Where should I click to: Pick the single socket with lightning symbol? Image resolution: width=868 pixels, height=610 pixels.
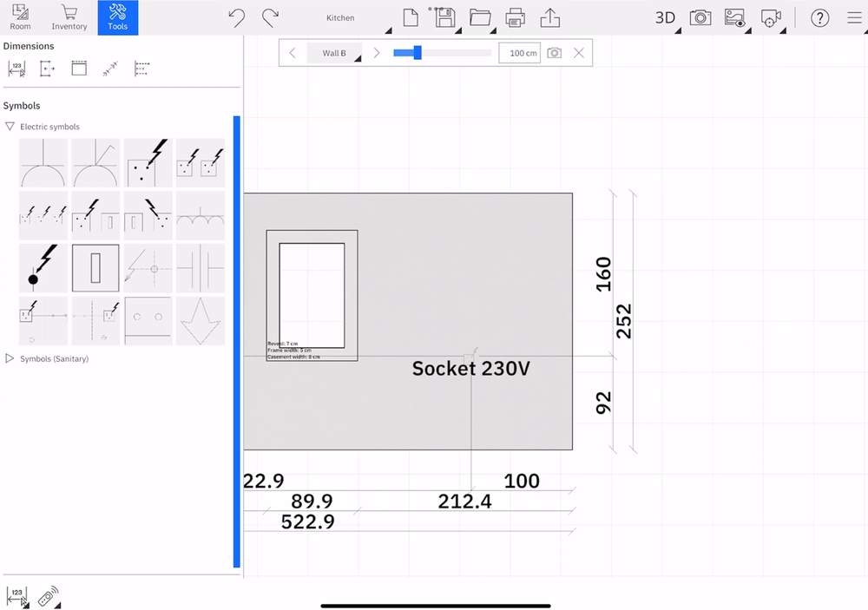[148, 163]
